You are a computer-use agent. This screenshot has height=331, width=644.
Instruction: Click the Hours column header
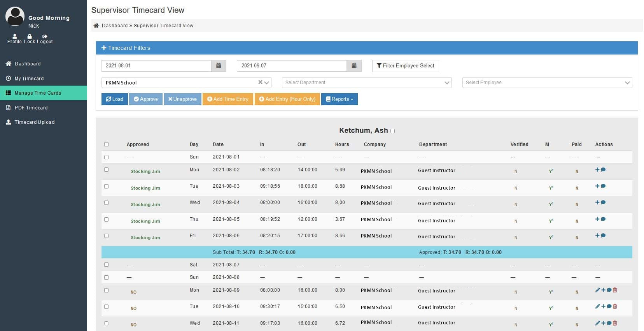point(342,144)
